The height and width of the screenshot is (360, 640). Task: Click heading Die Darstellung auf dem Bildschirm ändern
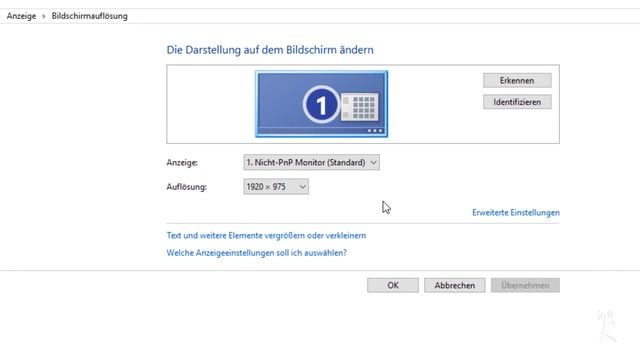(270, 50)
